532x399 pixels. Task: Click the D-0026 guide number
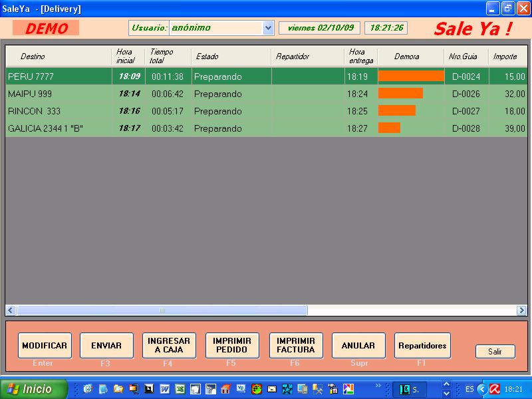[466, 94]
